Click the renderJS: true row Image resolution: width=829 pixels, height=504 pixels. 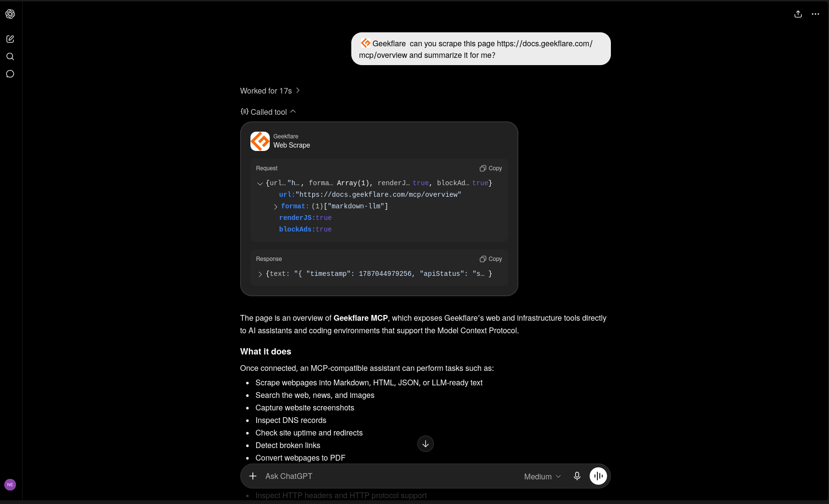(x=305, y=218)
